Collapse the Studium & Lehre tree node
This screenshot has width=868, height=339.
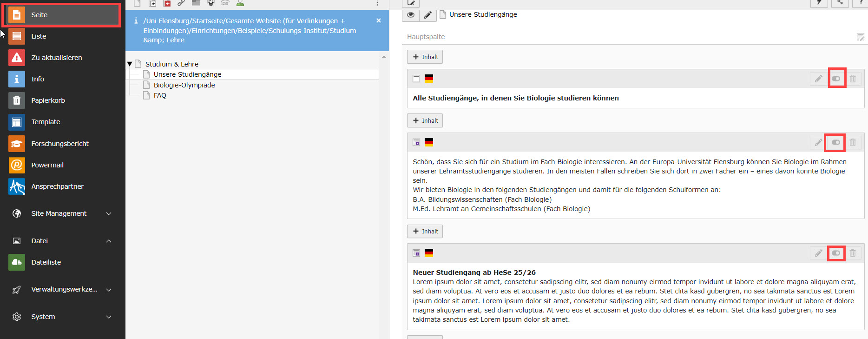click(x=130, y=64)
